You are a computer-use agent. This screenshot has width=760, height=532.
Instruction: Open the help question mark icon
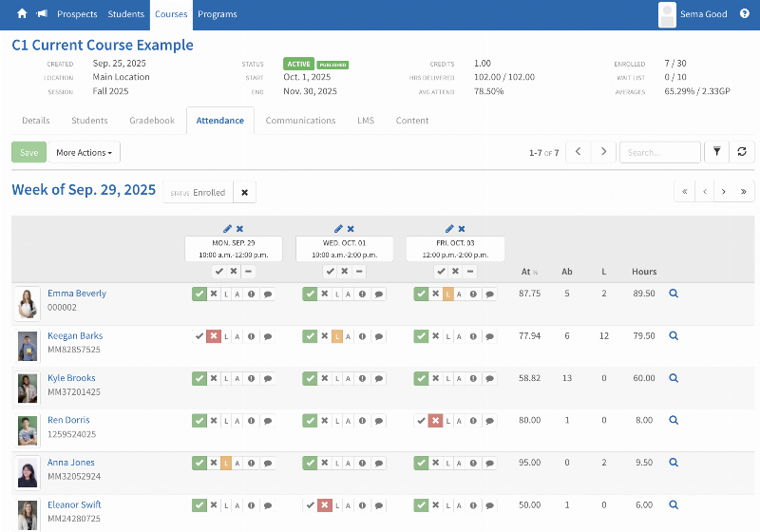coord(744,14)
